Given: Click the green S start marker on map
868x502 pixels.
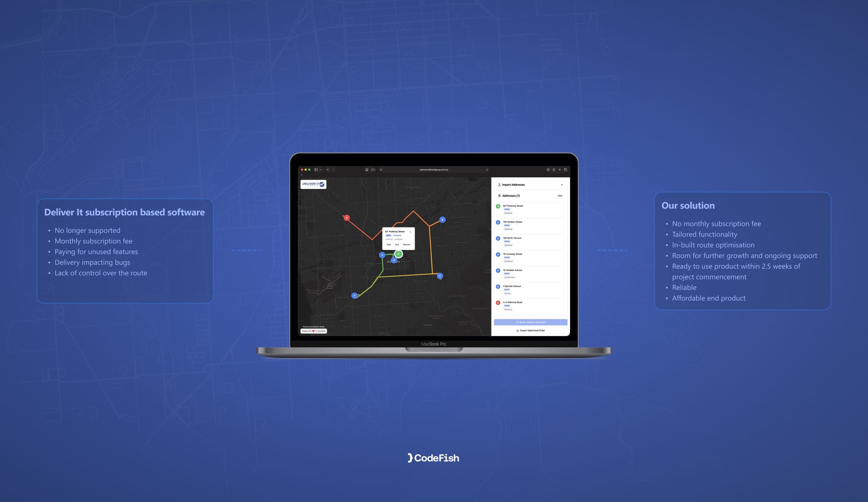Looking at the screenshot, I should [398, 254].
